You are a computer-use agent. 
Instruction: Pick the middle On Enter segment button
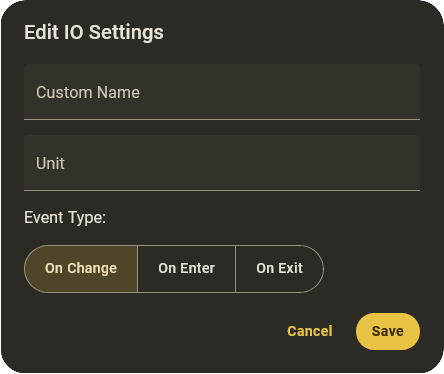click(186, 269)
